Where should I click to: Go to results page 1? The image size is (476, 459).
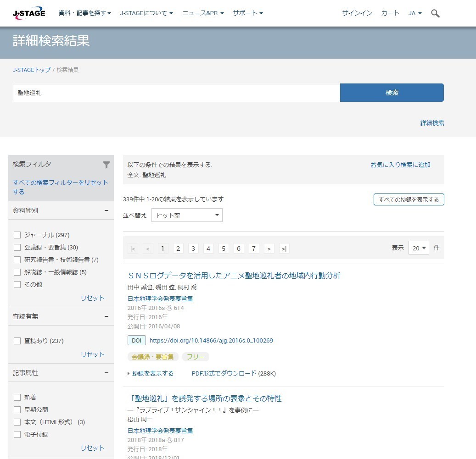163,249
